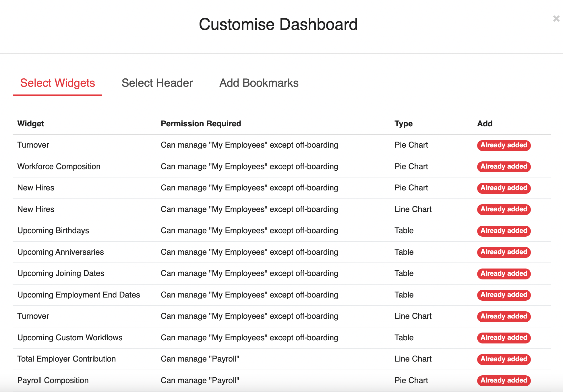Viewport: 563px width, 392px height.
Task: Click Already added badge for Payroll Composition
Action: [504, 381]
